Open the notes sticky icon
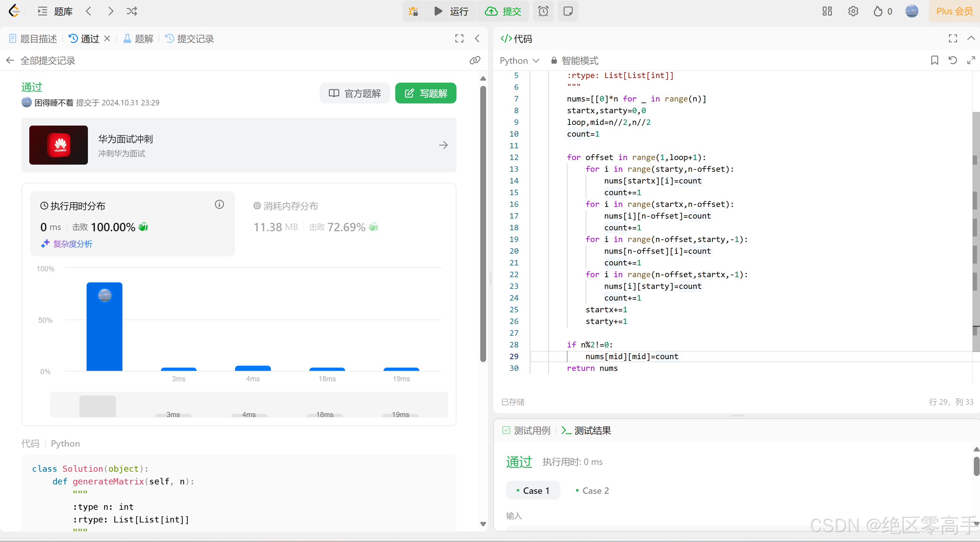This screenshot has height=542, width=980. 567,11
